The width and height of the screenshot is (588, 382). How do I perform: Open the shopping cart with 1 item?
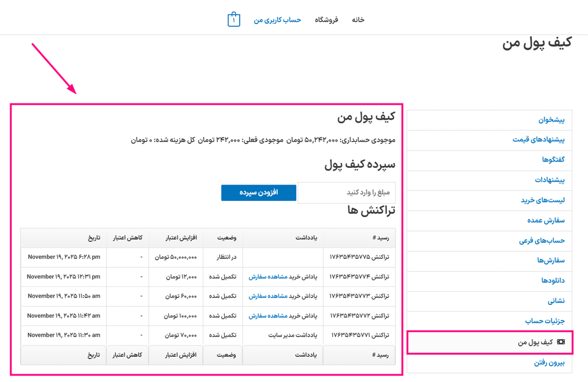click(234, 19)
